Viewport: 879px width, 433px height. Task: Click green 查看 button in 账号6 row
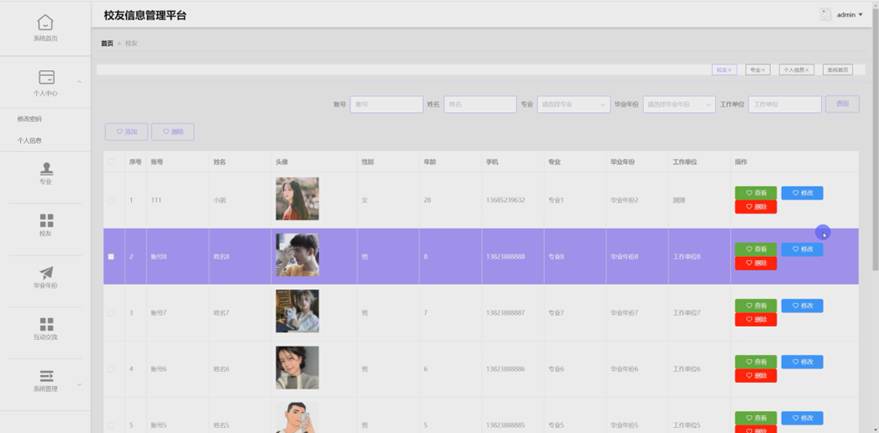(x=756, y=362)
